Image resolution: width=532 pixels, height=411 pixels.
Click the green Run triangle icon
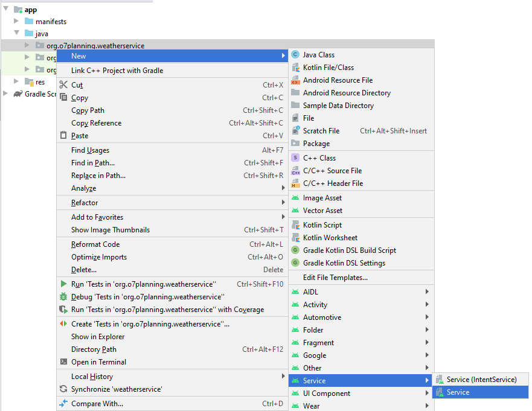[x=63, y=284]
